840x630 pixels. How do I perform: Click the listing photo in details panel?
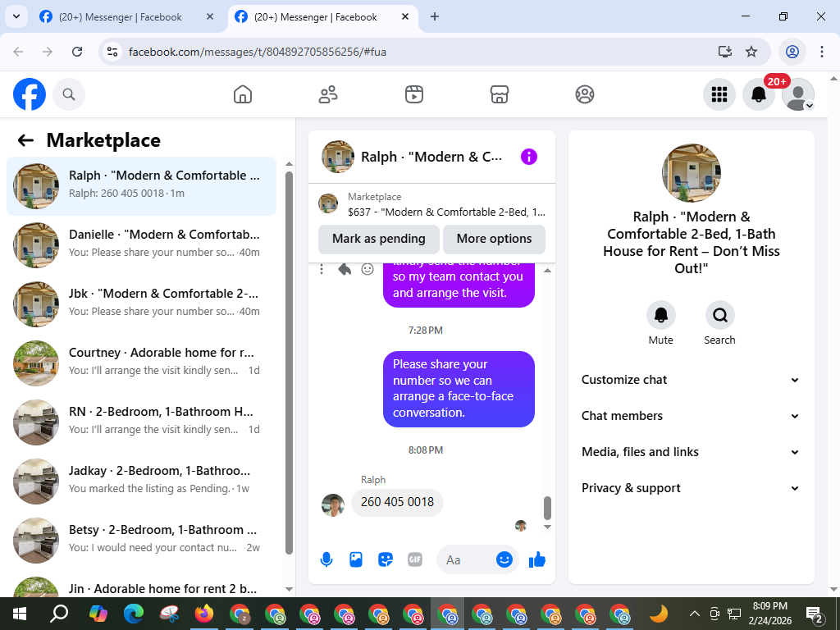click(x=691, y=173)
